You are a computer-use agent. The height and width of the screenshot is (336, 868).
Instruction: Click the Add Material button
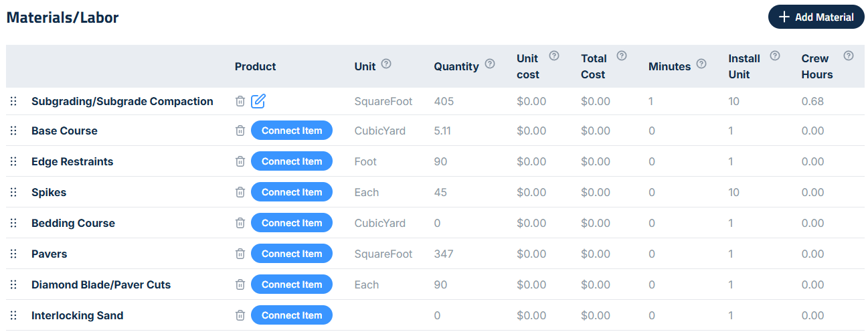tap(816, 17)
